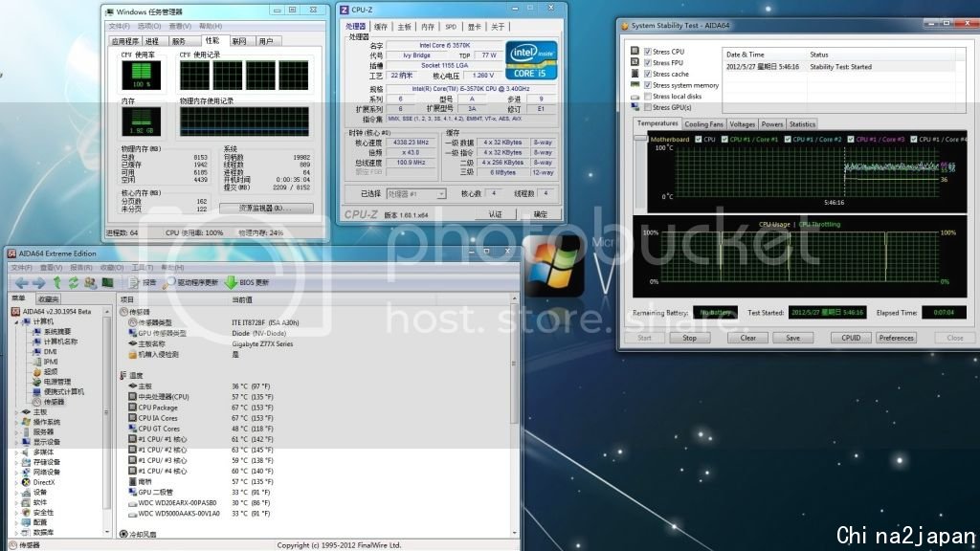The image size is (980, 551).
Task: Click the AIDA64 sensor list vertical scrollbar
Action: [x=514, y=415]
